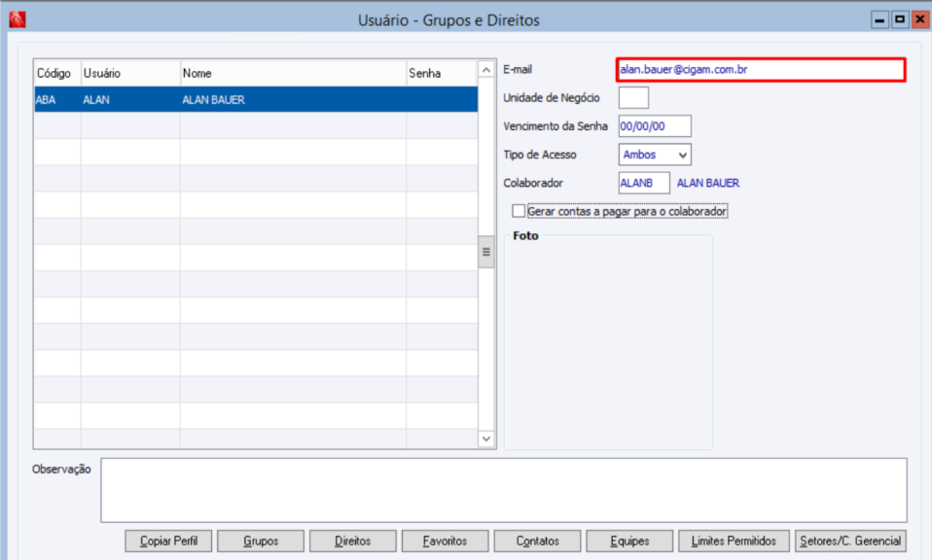Tick 'Gerar contas a pagar para o colaborador' checkbox
932x560 pixels.
[519, 211]
